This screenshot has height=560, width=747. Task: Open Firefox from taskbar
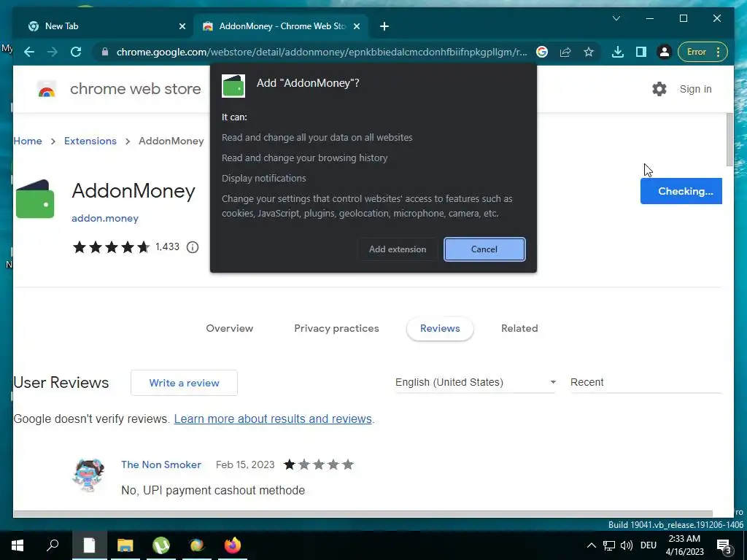point(233,545)
